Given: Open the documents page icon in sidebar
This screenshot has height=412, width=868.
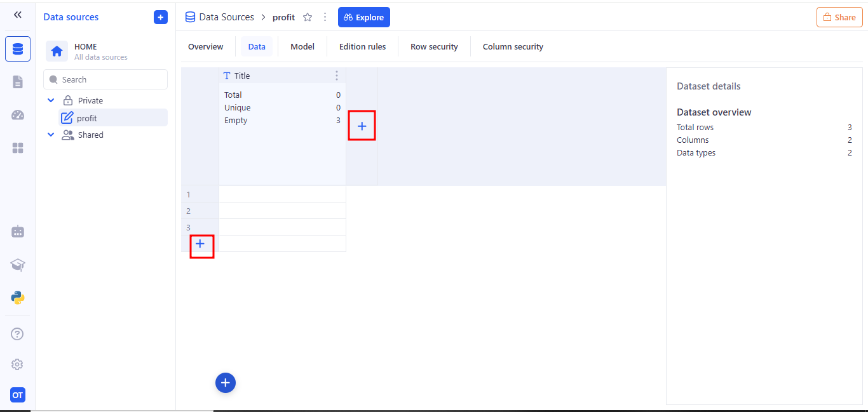Looking at the screenshot, I should pos(18,82).
